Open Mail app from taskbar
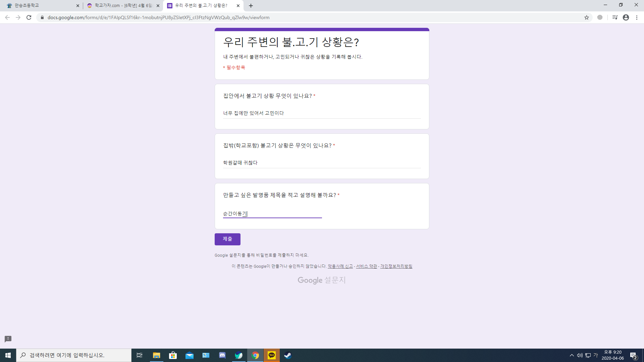 coord(189,355)
